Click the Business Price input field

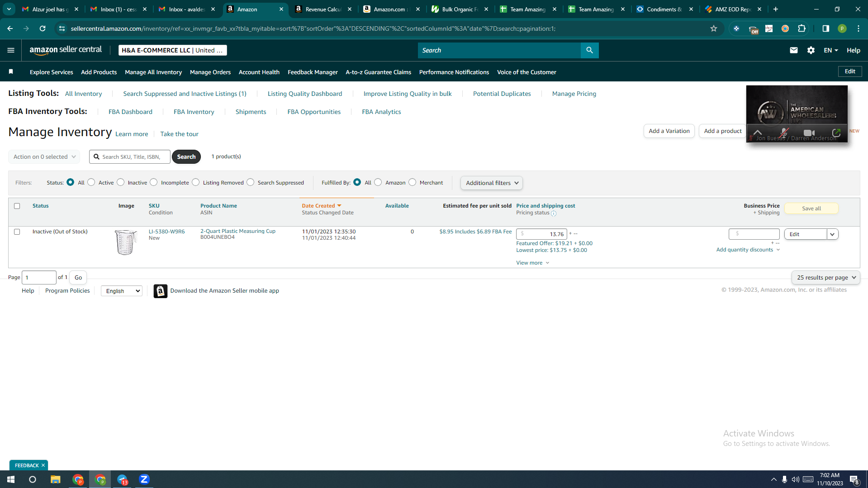click(x=754, y=234)
